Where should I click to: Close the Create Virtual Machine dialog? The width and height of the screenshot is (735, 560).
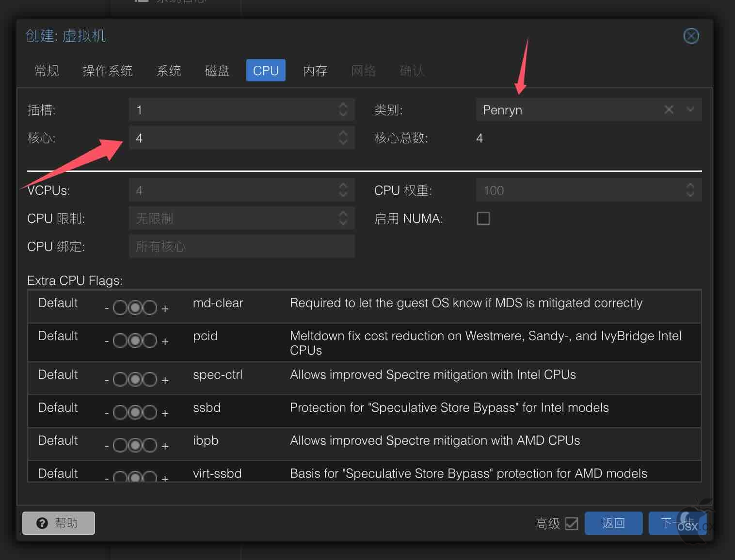click(x=691, y=36)
